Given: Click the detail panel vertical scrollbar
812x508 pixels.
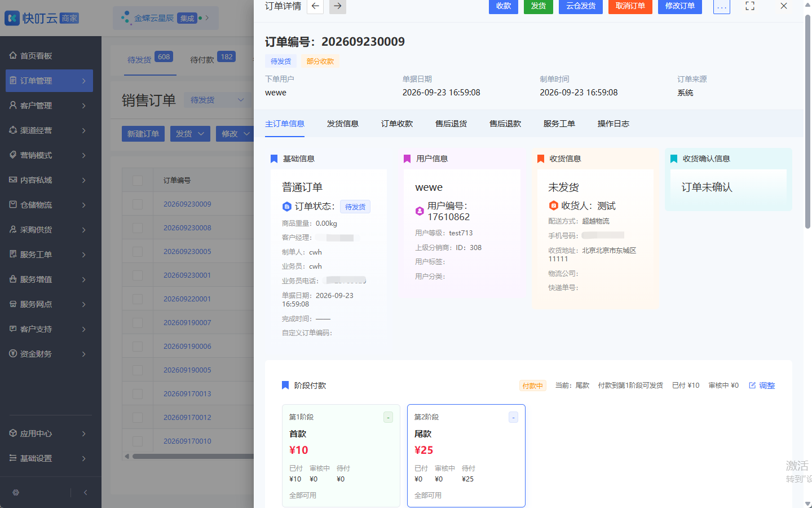Looking at the screenshot, I should (x=807, y=121).
